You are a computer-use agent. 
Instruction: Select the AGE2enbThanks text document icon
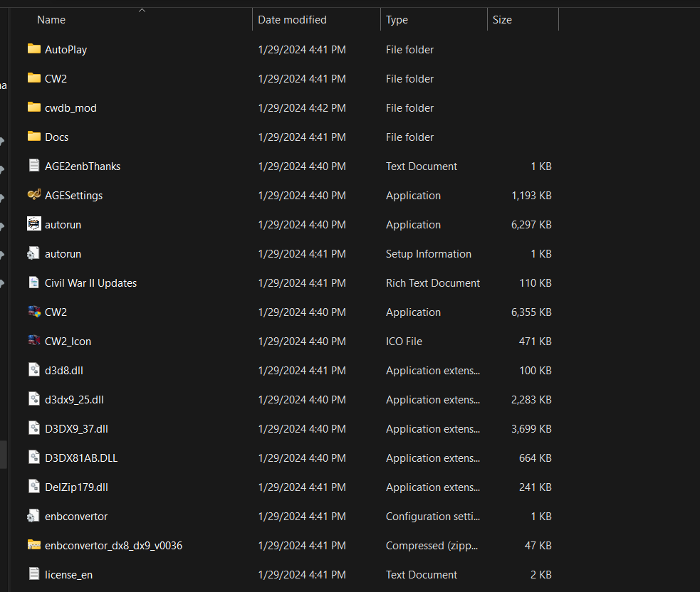[x=34, y=166]
